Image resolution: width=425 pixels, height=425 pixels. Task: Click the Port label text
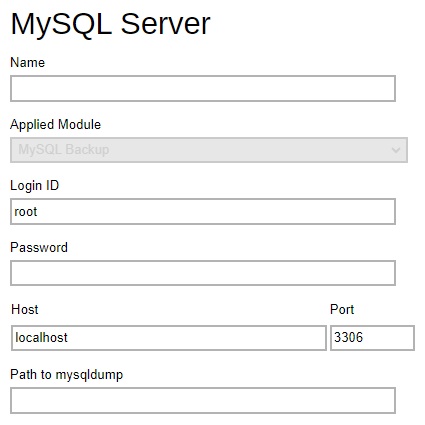tap(342, 309)
